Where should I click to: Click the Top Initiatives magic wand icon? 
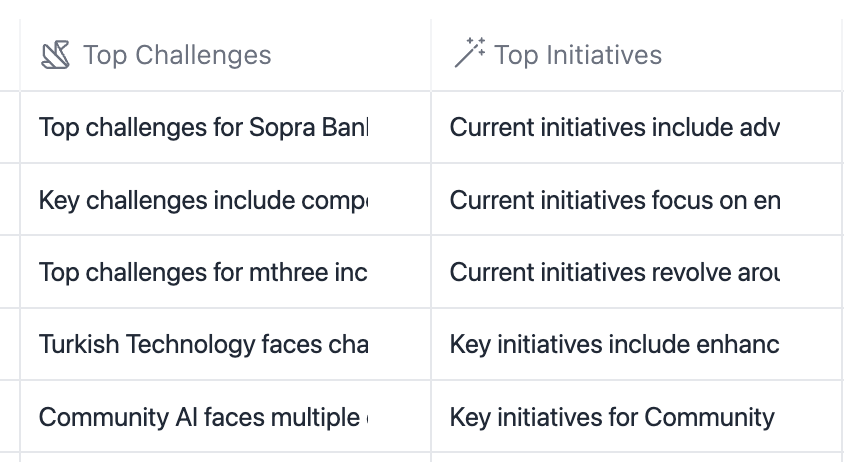469,54
